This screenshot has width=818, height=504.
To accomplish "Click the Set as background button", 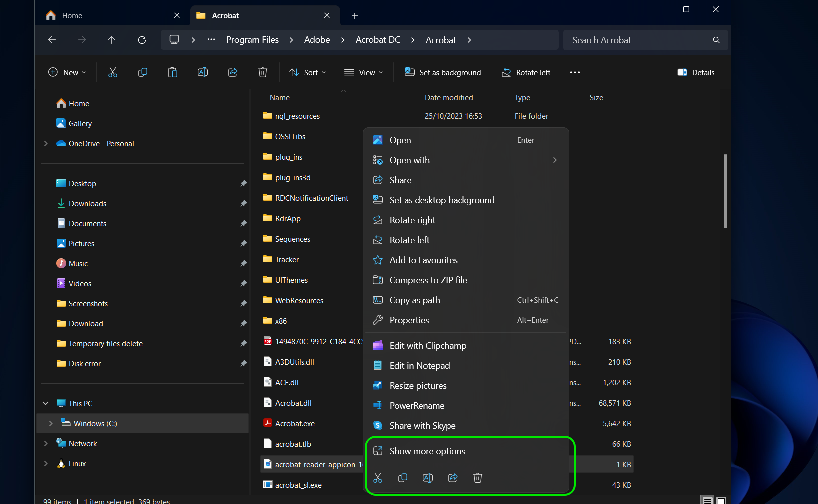I will [443, 72].
